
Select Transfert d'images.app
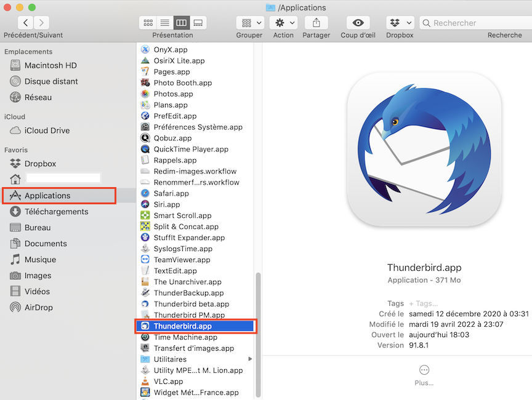point(195,348)
